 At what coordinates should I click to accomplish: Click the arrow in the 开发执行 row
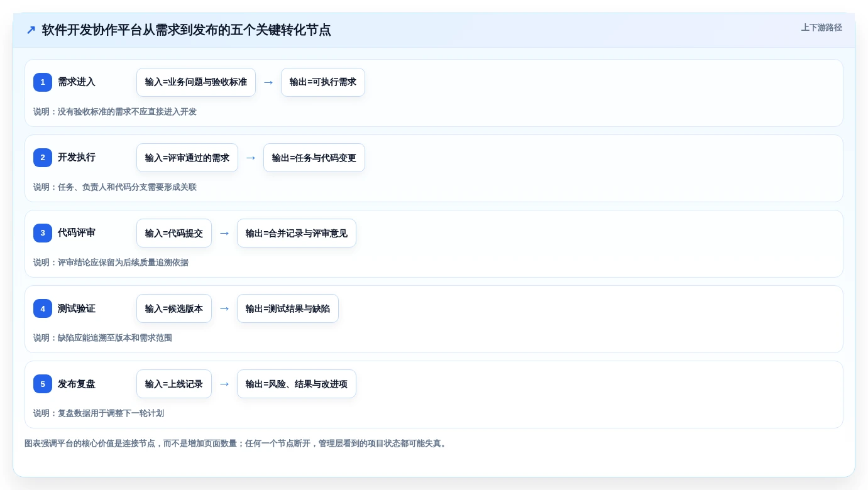point(251,158)
